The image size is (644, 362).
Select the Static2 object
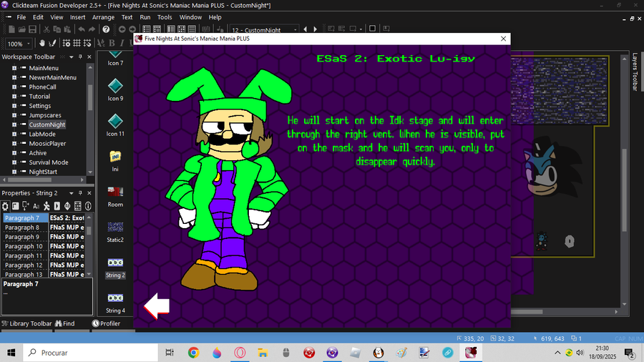(x=115, y=232)
